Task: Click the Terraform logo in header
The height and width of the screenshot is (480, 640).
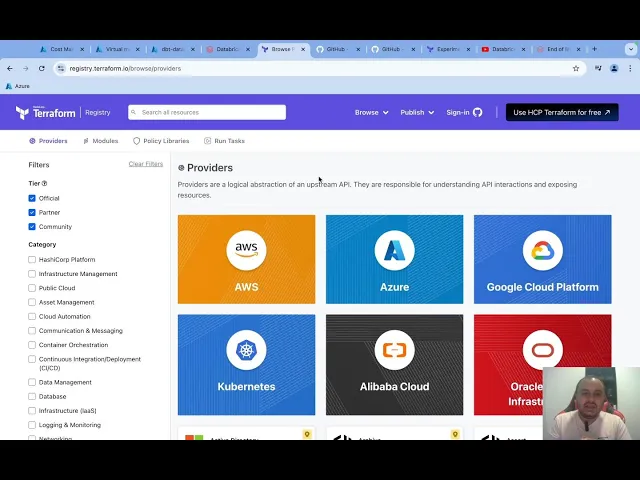Action: [x=45, y=112]
